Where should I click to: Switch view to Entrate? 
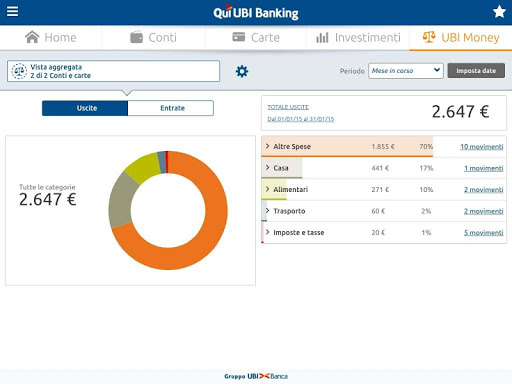(171, 108)
